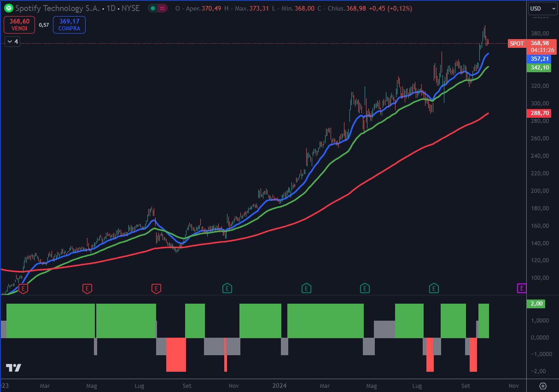The image size is (559, 392).
Task: Click the TradingView logo watermark
Action: 13,368
